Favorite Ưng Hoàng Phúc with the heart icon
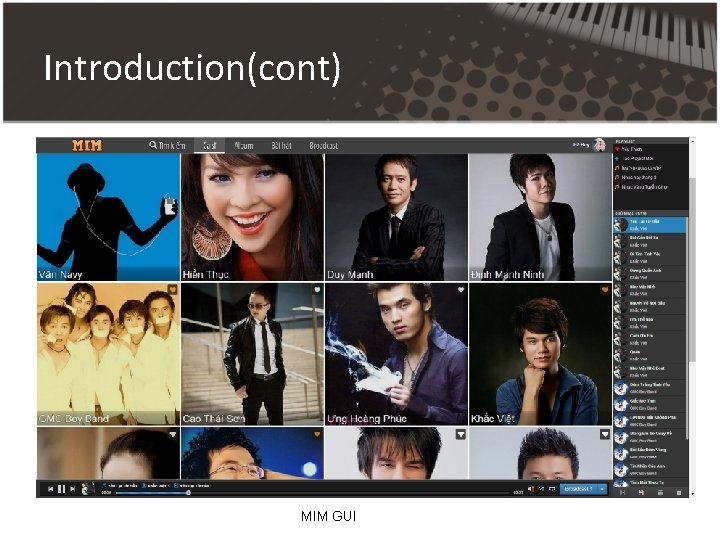 click(461, 290)
